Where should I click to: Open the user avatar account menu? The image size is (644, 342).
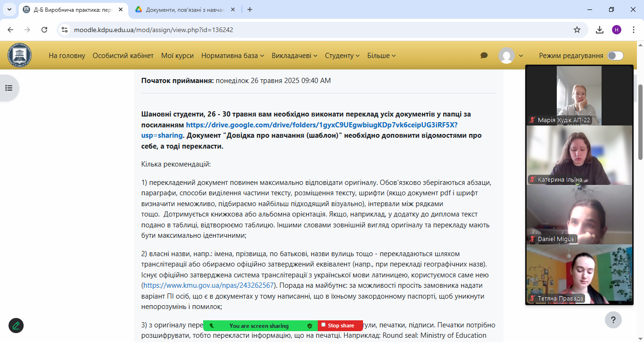[511, 56]
